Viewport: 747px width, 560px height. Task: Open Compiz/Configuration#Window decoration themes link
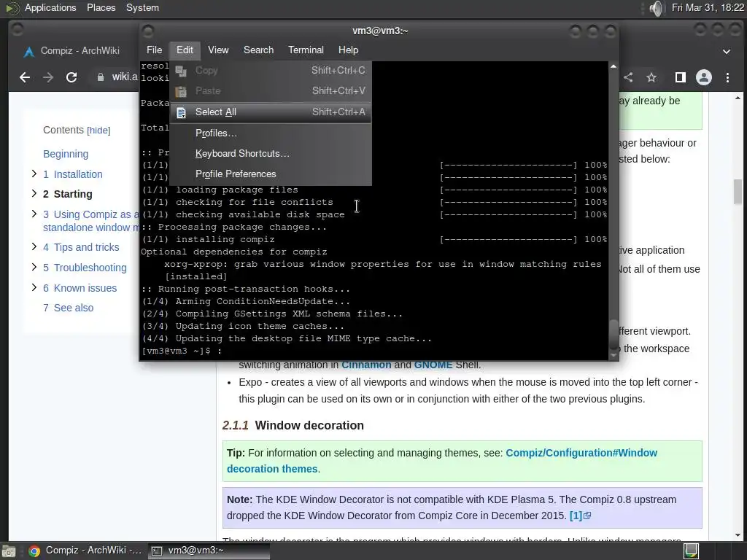[441, 461]
